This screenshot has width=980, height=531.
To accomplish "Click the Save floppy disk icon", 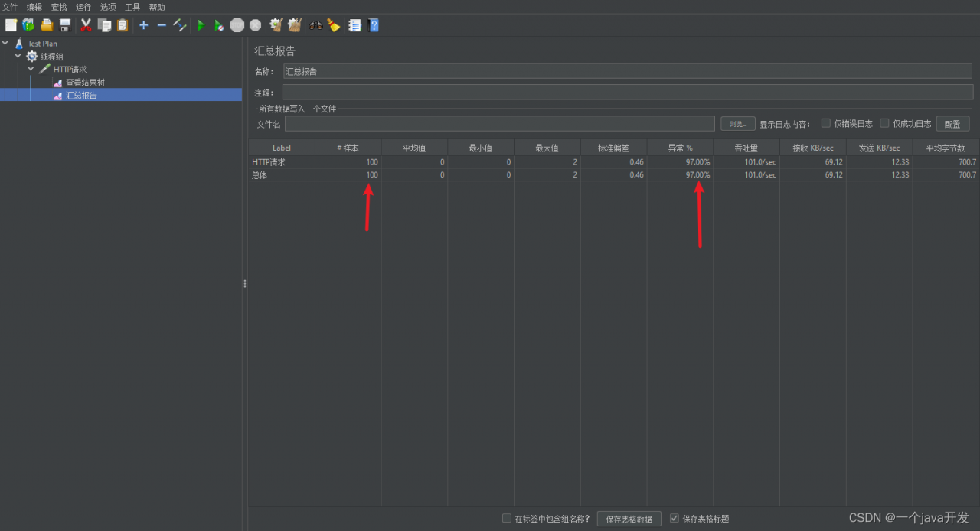I will (65, 25).
